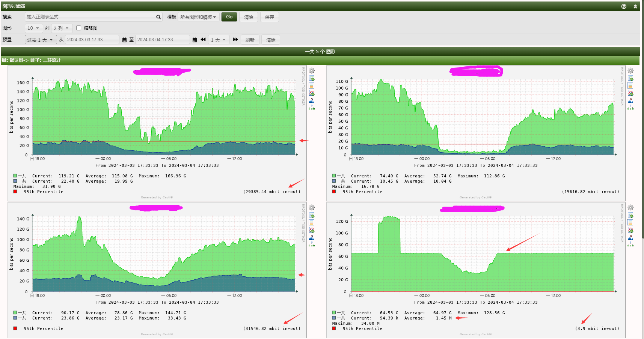
Task: Tree hierarchy icon beside 3.9 mbit graph
Action: tap(630, 244)
